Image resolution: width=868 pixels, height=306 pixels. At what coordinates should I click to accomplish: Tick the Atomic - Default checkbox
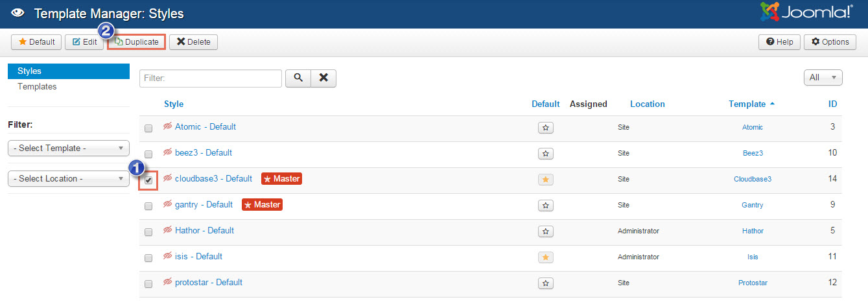click(x=148, y=128)
